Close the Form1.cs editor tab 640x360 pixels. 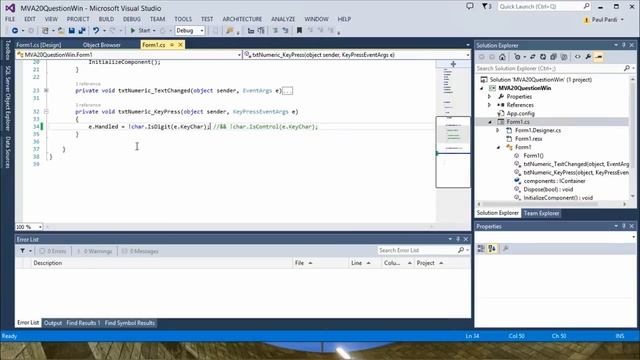(180, 44)
